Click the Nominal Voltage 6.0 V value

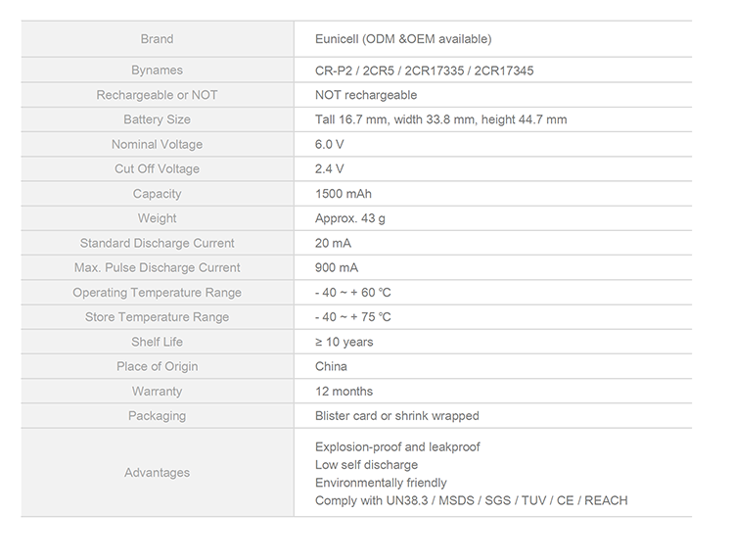[x=329, y=144]
